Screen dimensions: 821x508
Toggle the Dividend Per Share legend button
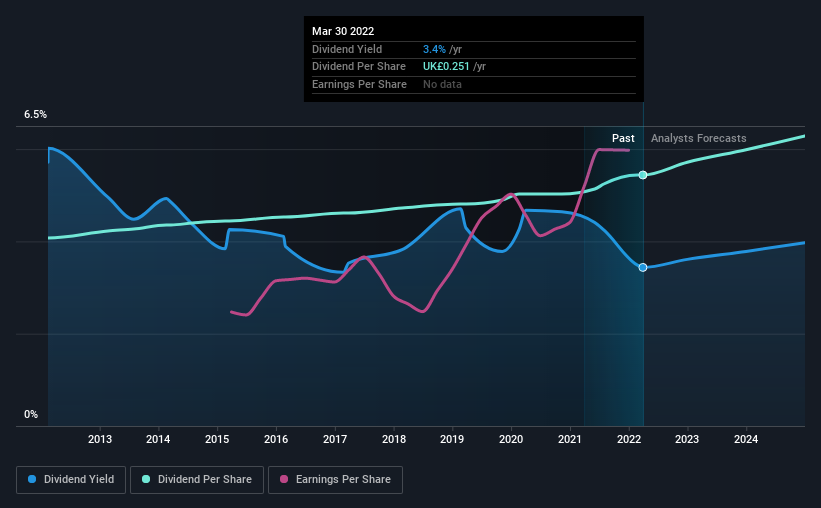pos(197,480)
